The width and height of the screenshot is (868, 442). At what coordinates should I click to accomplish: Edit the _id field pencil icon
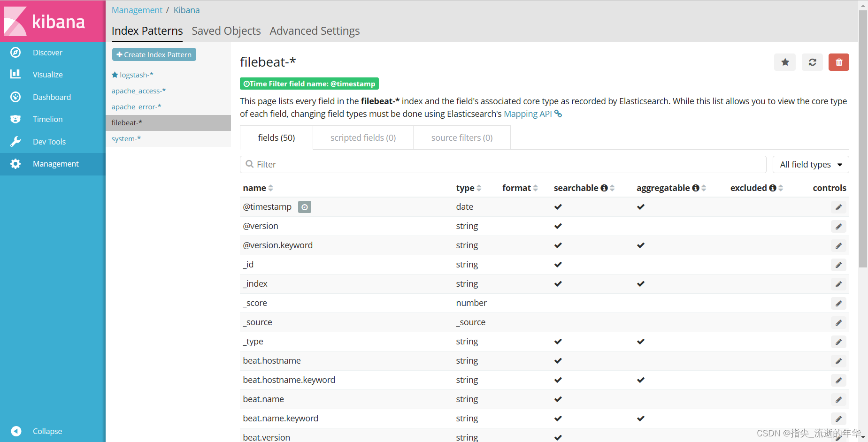point(838,265)
